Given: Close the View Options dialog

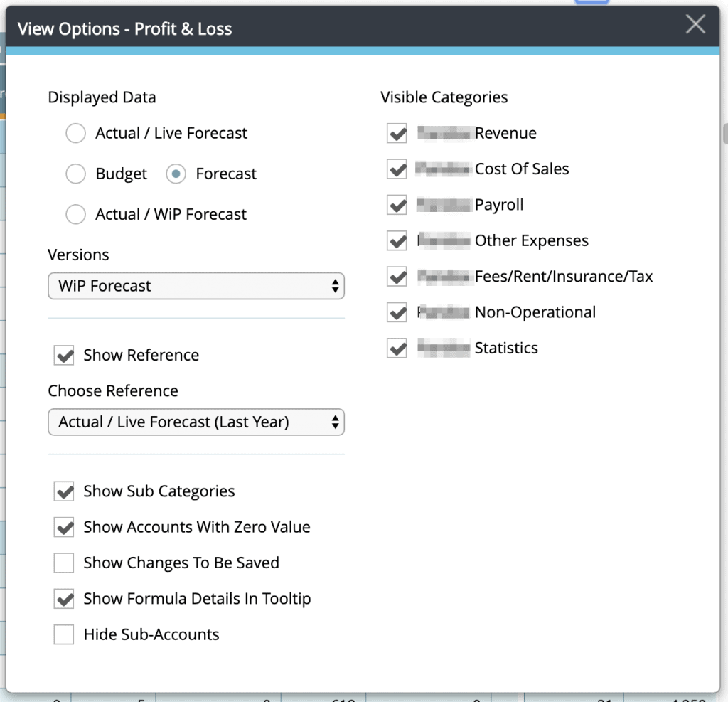Looking at the screenshot, I should coord(695,25).
